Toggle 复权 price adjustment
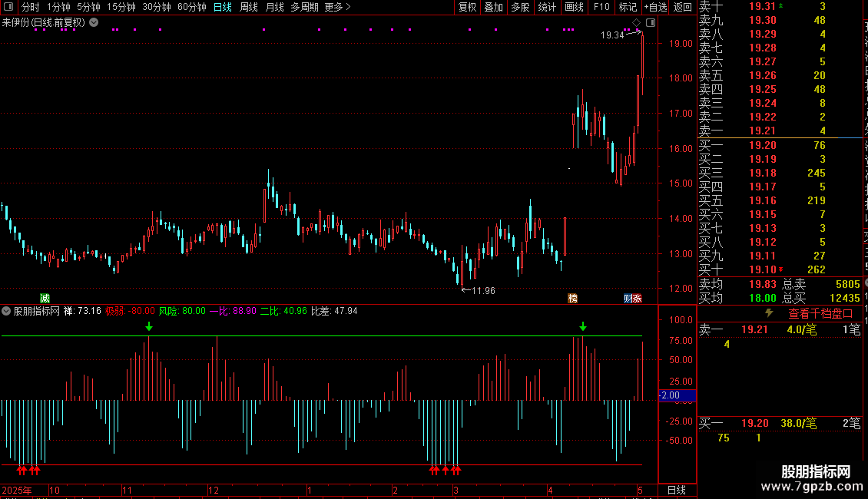 tap(467, 7)
